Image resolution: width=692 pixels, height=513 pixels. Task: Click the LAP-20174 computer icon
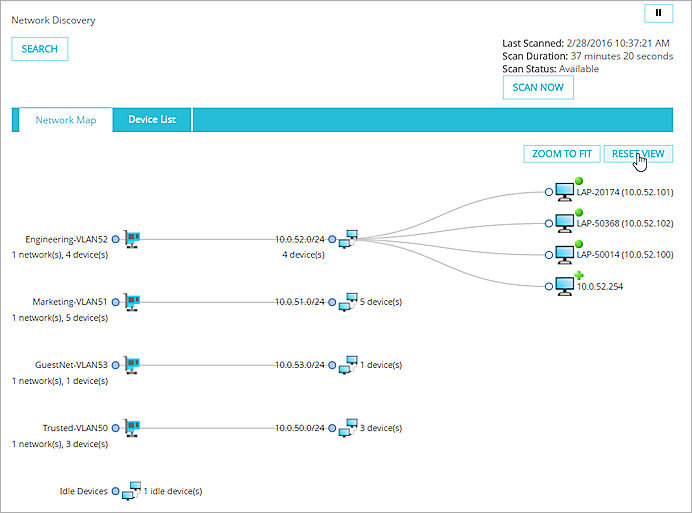pos(565,192)
